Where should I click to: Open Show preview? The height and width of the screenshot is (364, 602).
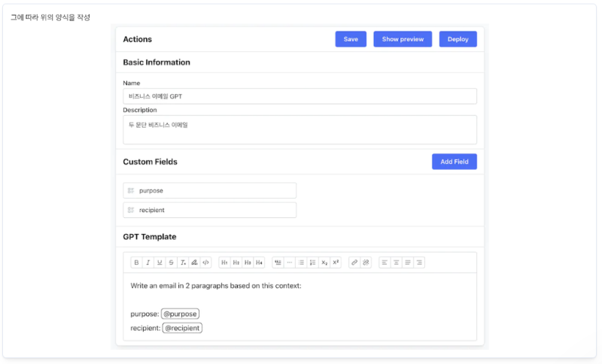pos(403,39)
